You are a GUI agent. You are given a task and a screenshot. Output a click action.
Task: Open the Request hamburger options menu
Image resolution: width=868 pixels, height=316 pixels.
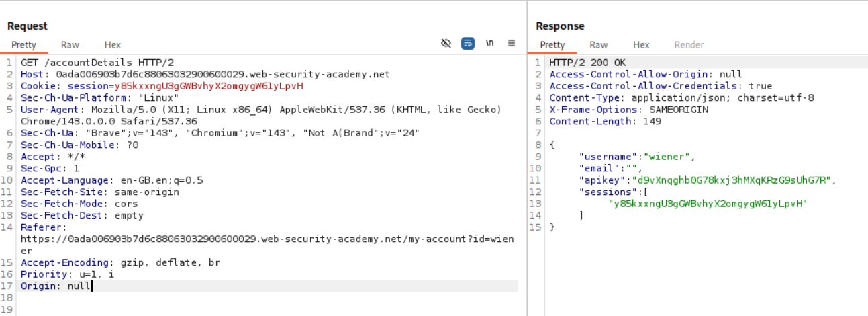[512, 44]
